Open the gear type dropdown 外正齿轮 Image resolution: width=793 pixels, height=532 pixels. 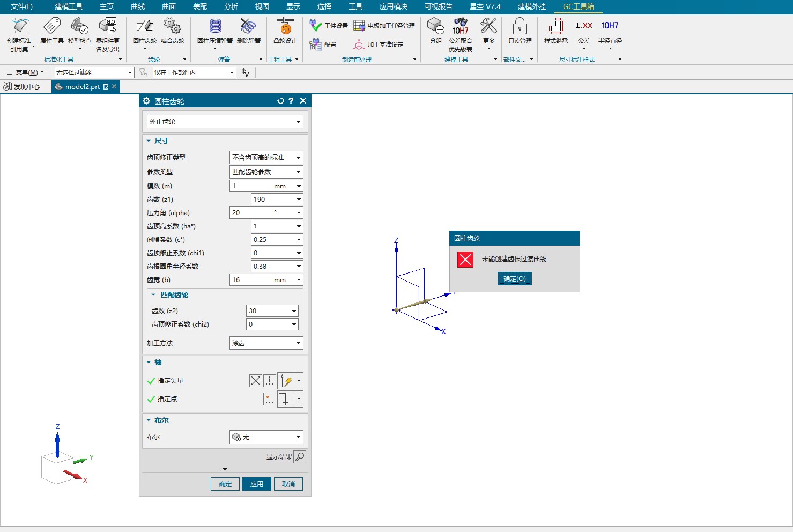[x=225, y=122]
